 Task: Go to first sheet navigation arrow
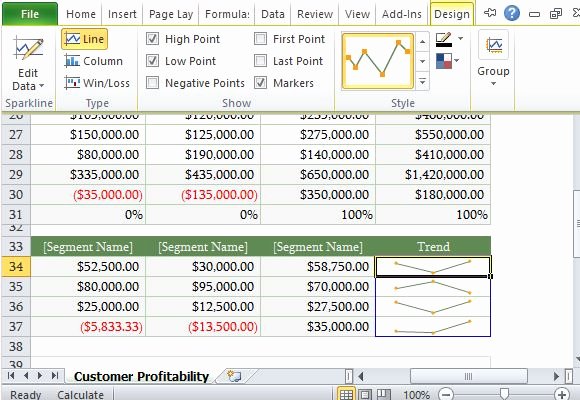(11, 376)
